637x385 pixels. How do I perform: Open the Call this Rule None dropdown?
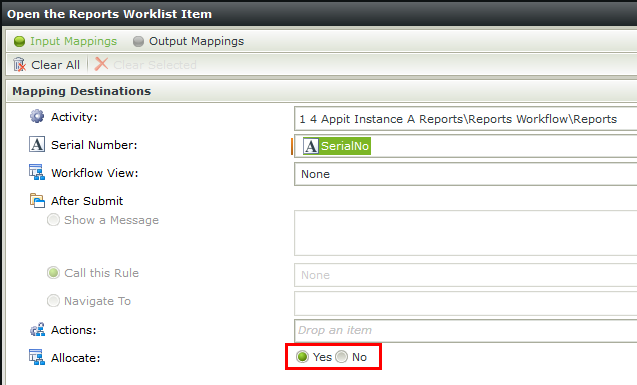click(x=465, y=275)
